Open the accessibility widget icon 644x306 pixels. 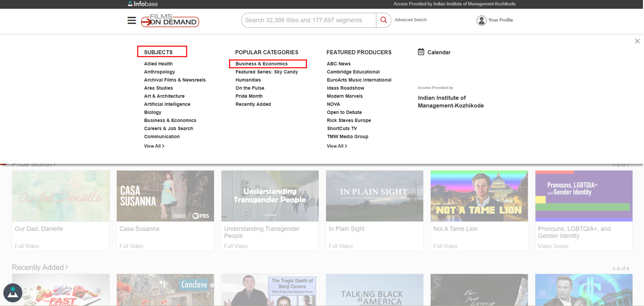point(13,293)
